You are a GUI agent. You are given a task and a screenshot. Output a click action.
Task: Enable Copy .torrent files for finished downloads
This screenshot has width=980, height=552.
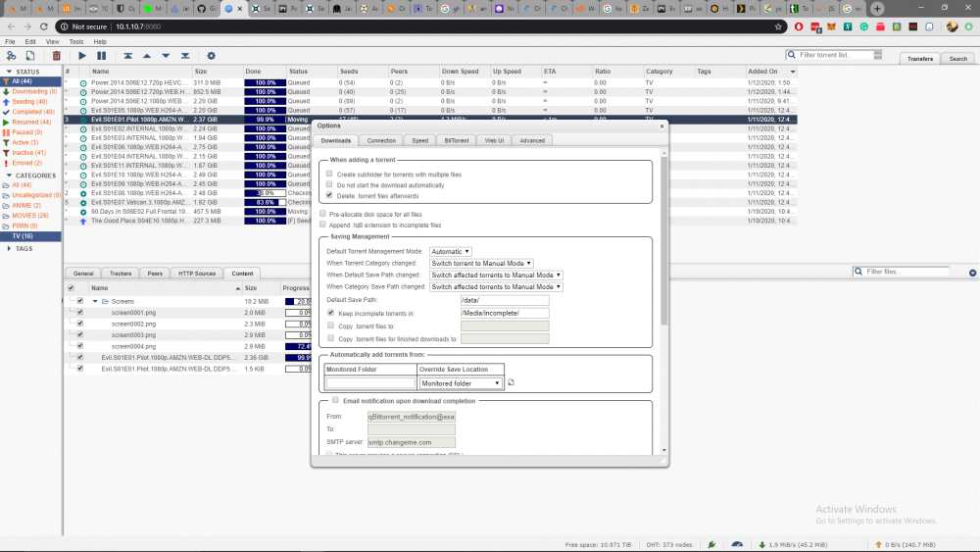point(330,337)
